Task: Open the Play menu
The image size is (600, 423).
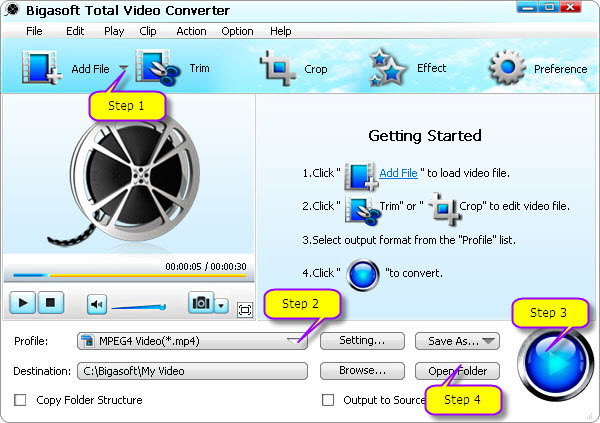Action: click(x=114, y=31)
